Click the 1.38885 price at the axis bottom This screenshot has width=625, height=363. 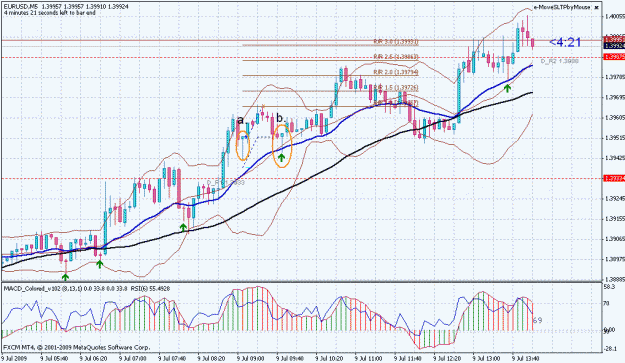pos(614,279)
